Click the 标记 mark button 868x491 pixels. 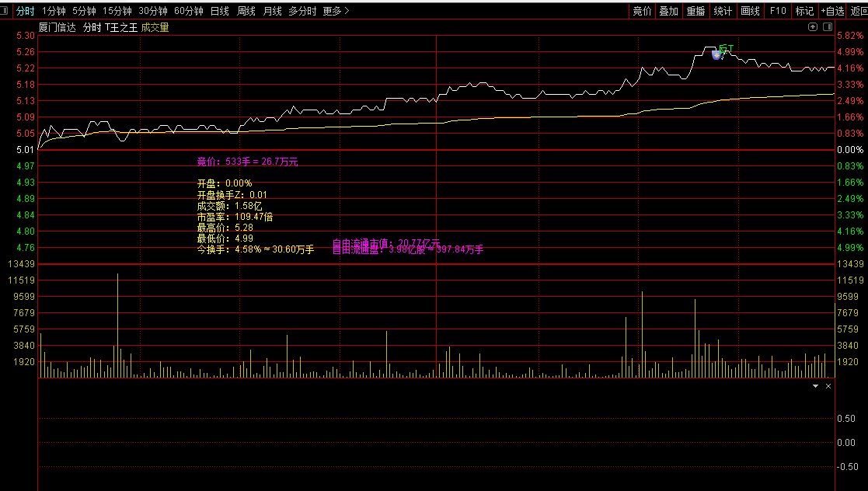804,11
